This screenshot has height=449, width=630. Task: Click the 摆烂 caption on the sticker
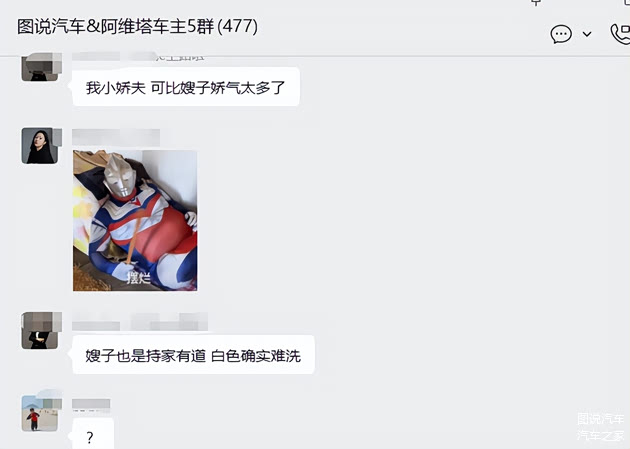pyautogui.click(x=138, y=277)
